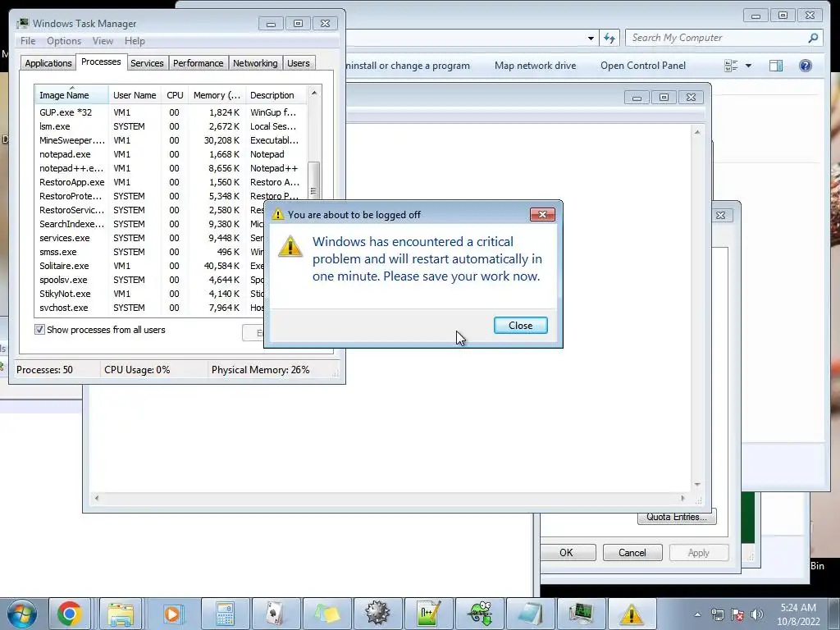The width and height of the screenshot is (840, 630).
Task: Switch to the Users tab
Action: (x=298, y=63)
